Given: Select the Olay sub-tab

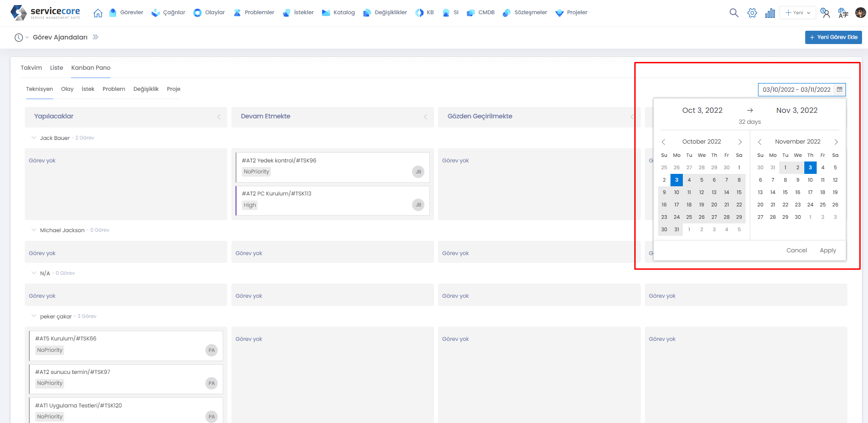Looking at the screenshot, I should 67,89.
